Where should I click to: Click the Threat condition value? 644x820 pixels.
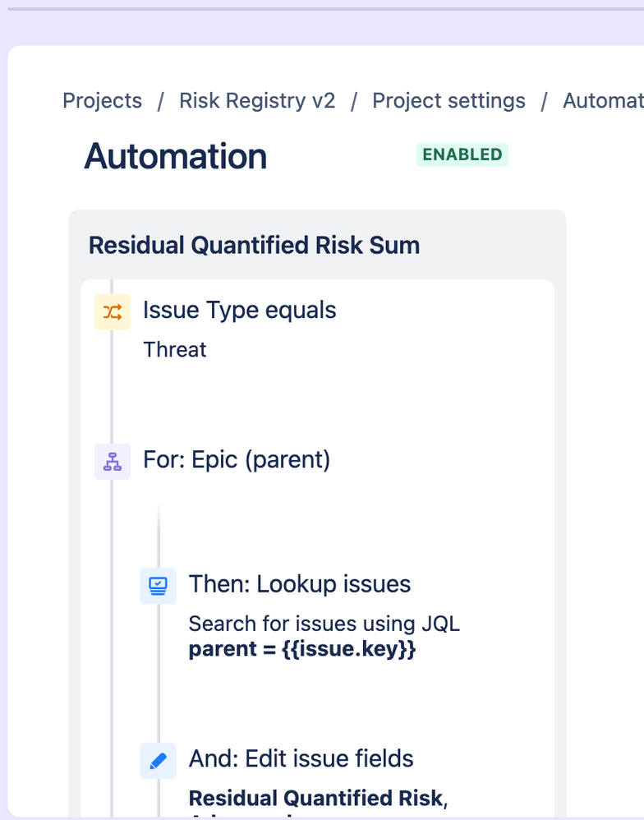click(x=175, y=349)
